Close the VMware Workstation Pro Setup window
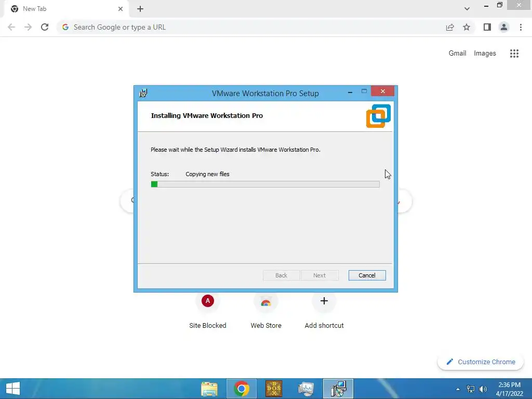Screen dimensions: 532x399 (382, 91)
